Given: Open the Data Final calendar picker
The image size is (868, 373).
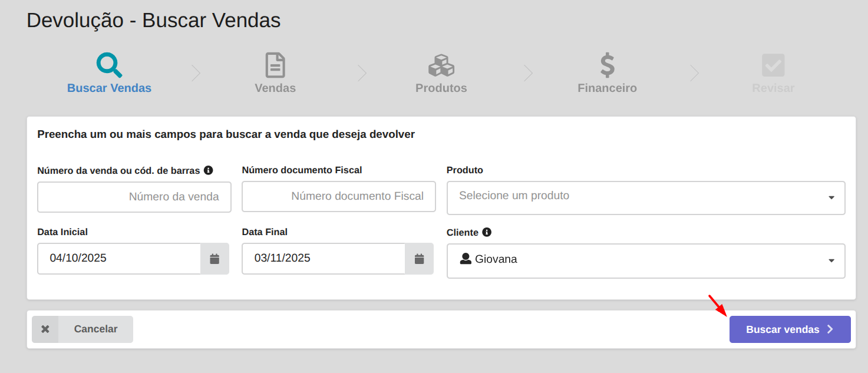Looking at the screenshot, I should pos(419,259).
